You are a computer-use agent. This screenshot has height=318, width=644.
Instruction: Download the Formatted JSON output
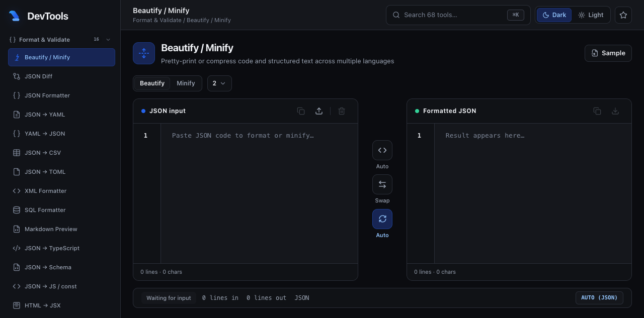coord(615,111)
